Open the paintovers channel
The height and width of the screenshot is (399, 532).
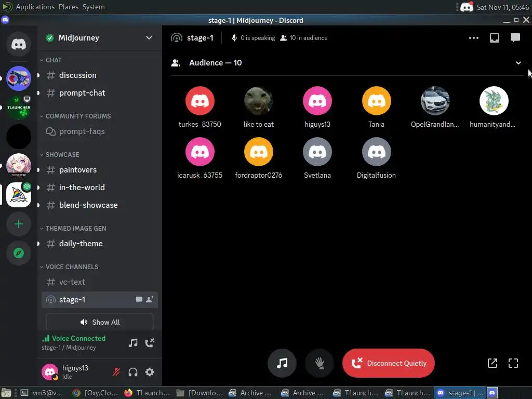(100, 170)
